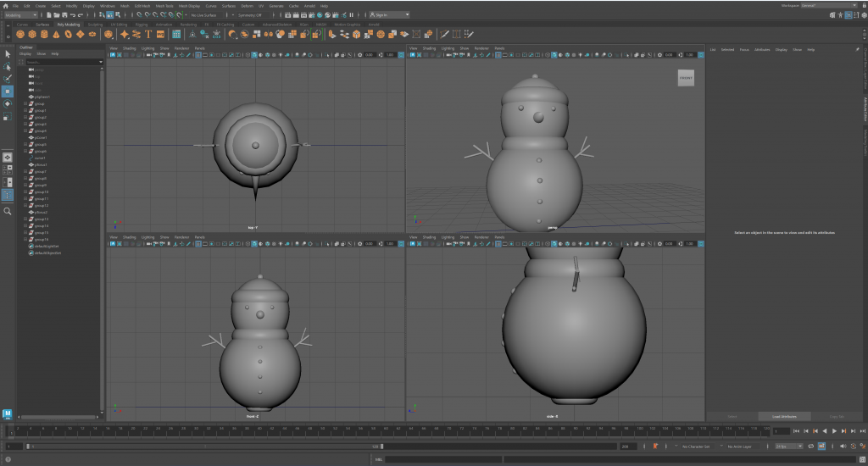Toggle looping playback mode button

[x=811, y=446]
